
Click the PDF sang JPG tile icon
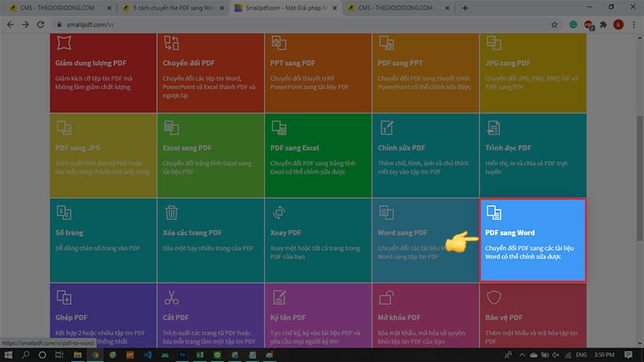(x=64, y=128)
